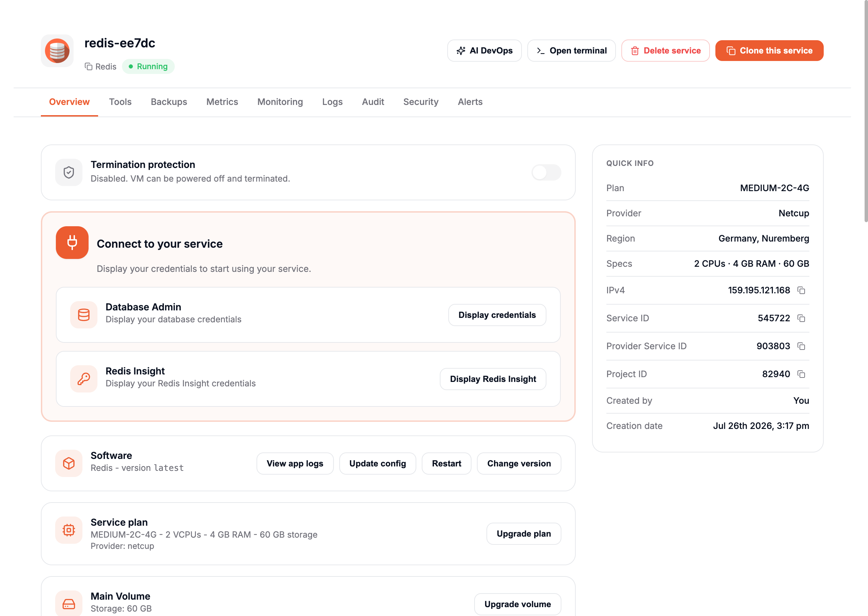Click the Redis service logo icon
The height and width of the screenshot is (616, 868).
[x=57, y=51]
